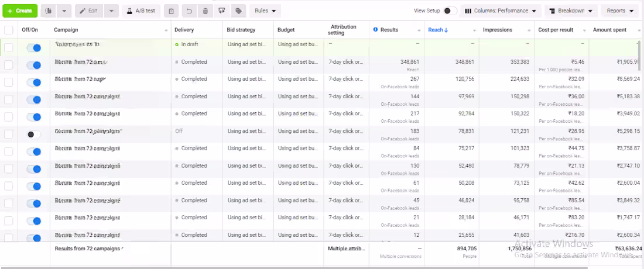The width and height of the screenshot is (644, 269).
Task: Toggle off the In draft campaign switch
Action: point(34,47)
